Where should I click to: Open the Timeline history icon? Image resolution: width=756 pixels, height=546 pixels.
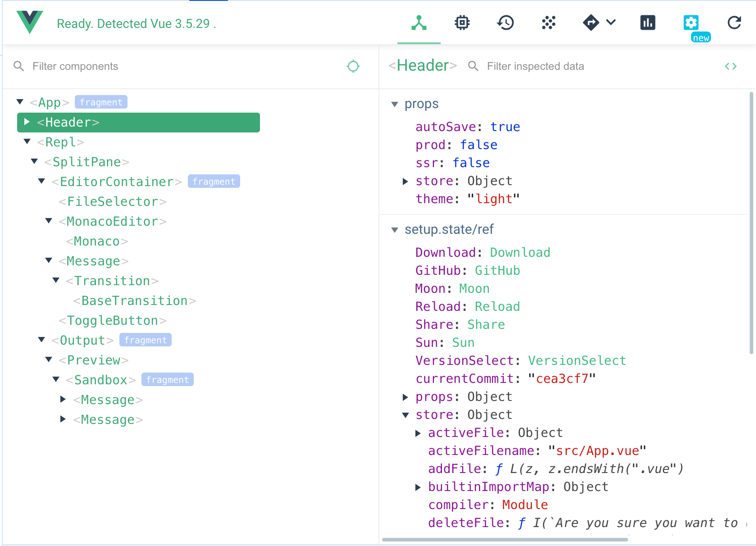505,23
